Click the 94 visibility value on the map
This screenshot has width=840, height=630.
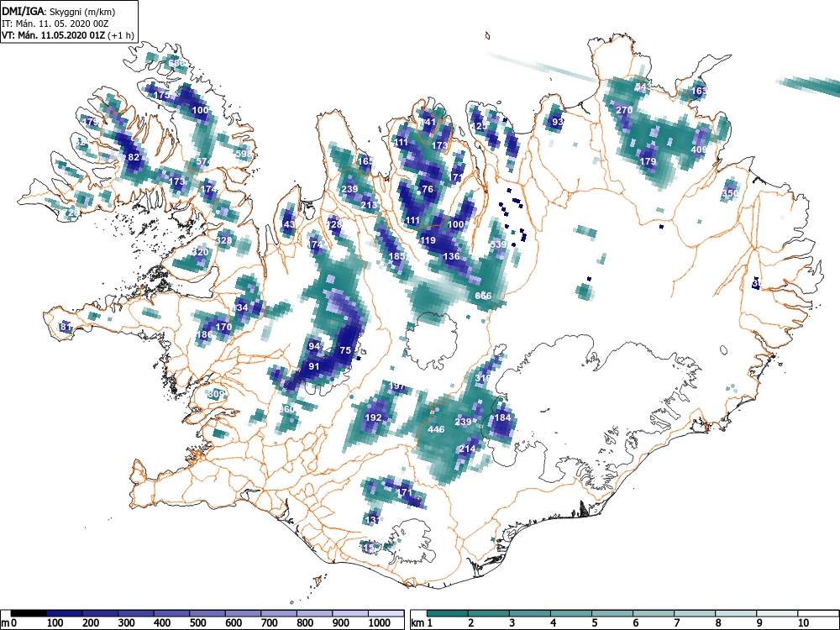pyautogui.click(x=314, y=346)
